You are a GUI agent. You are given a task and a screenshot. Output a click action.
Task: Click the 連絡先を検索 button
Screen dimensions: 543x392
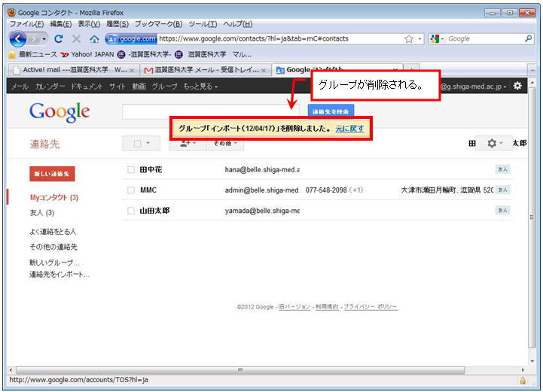pyautogui.click(x=331, y=111)
